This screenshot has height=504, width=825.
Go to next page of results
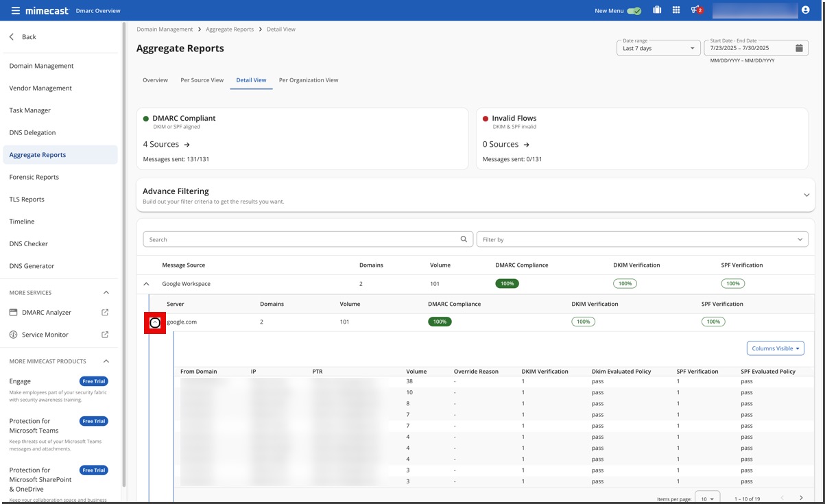pyautogui.click(x=801, y=498)
